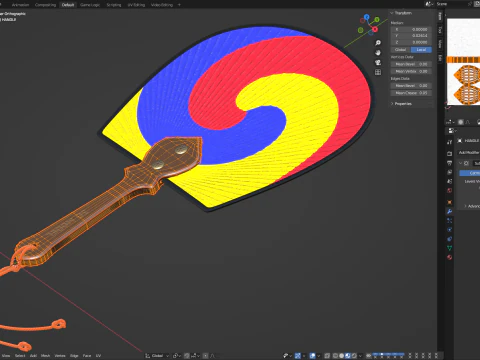
Task: Switch to the Video Editing workspace tab
Action: click(x=162, y=5)
